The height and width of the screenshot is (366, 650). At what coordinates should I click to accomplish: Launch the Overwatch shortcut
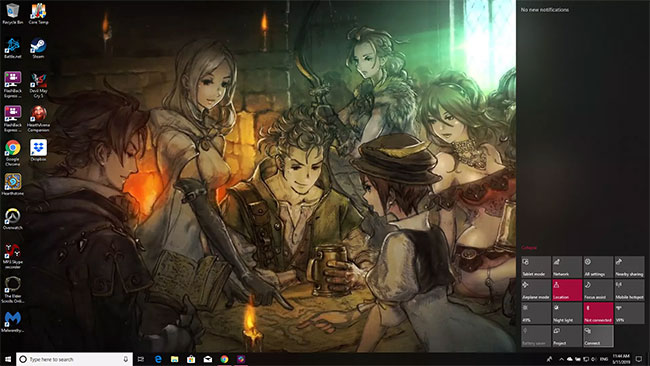[x=12, y=219]
